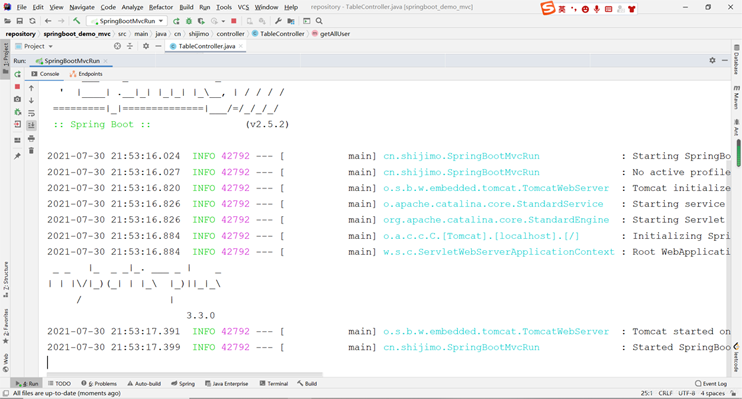Stop the application with the toolbar red square

[234, 21]
